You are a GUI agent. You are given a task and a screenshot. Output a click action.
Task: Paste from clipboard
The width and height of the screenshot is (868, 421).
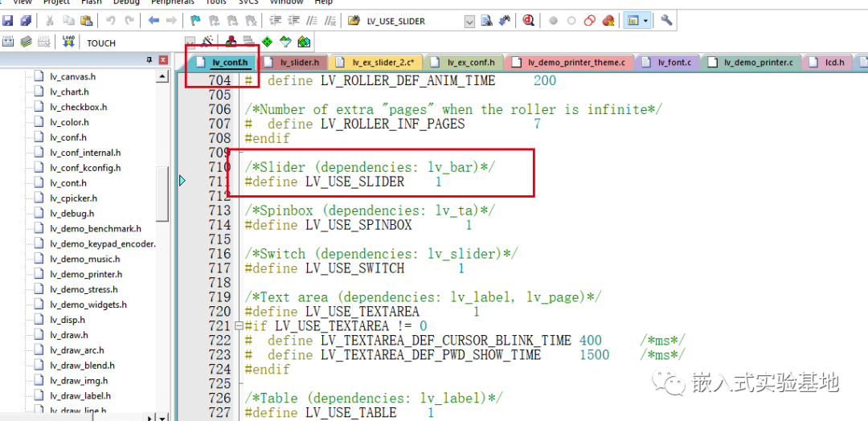coord(86,21)
